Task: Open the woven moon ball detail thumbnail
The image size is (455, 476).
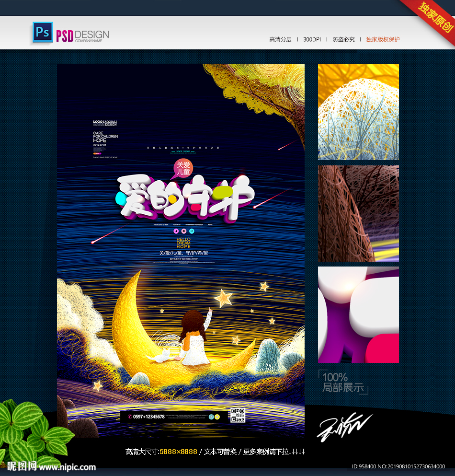Action: tap(358, 112)
